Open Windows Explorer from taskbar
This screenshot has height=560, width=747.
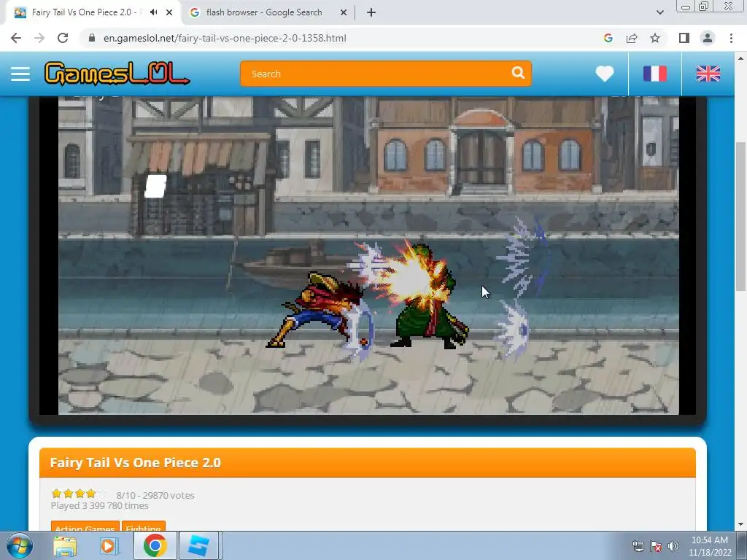(65, 545)
